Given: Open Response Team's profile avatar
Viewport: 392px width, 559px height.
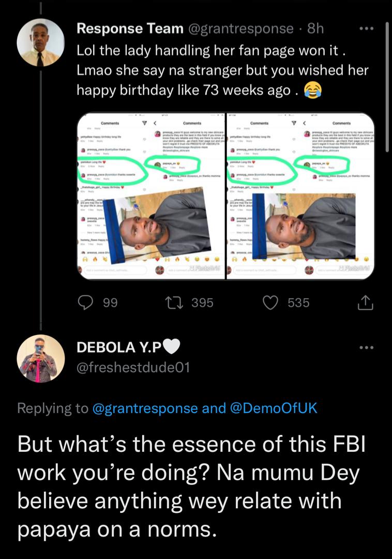Looking at the screenshot, I should [x=41, y=44].
